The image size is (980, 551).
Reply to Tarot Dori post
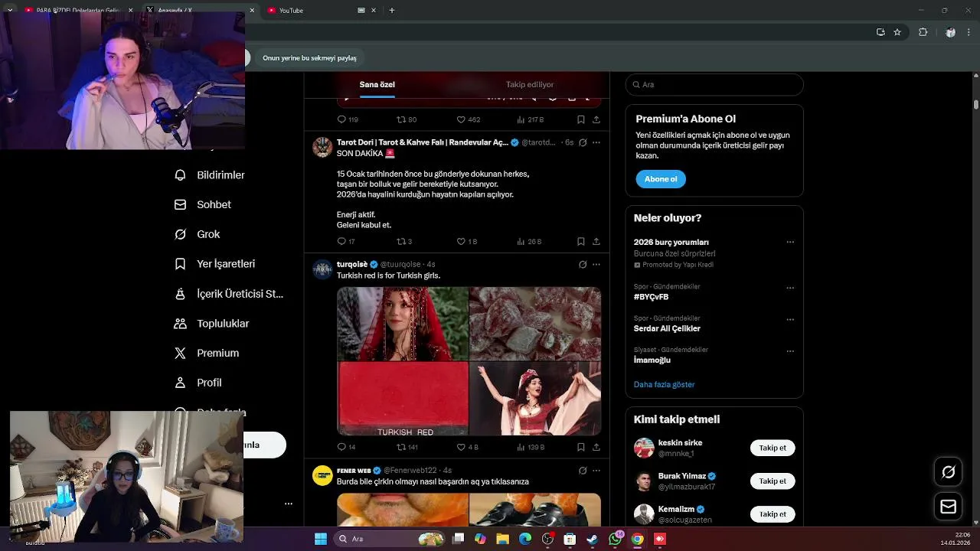341,241
